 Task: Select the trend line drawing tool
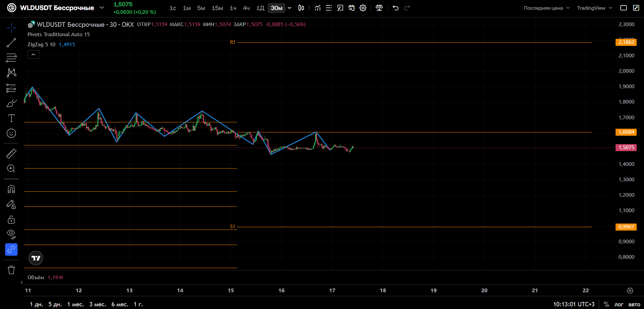(x=11, y=43)
